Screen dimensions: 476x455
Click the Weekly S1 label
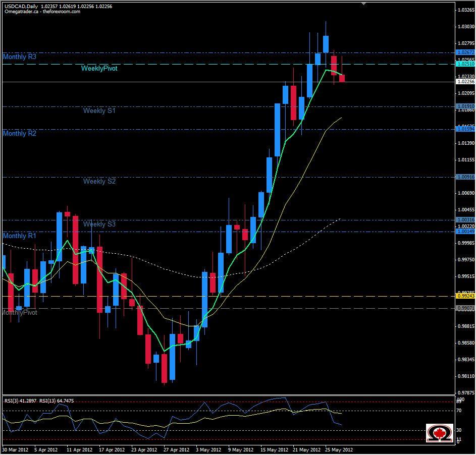point(98,110)
